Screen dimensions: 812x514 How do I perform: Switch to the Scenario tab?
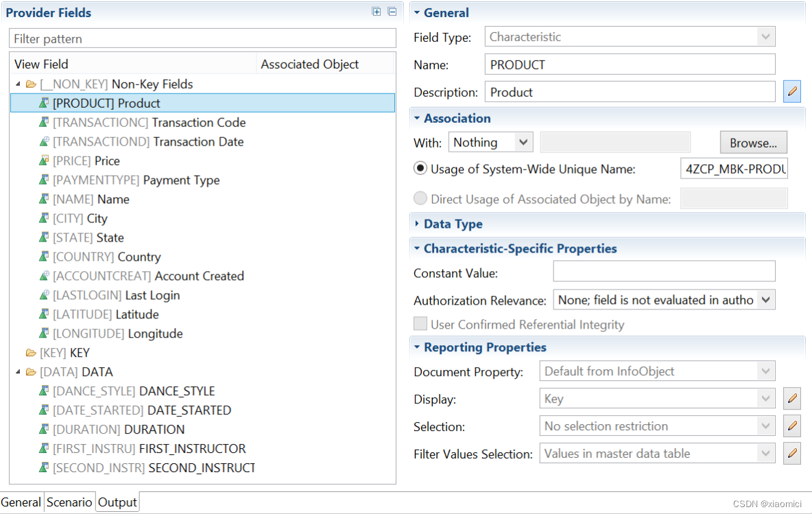(69, 502)
